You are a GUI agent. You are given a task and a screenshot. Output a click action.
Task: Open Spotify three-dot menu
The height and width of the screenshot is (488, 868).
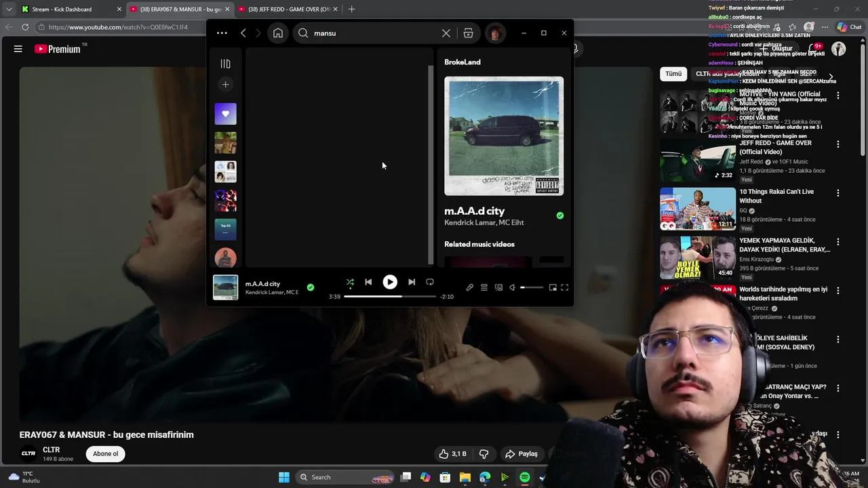pos(222,33)
